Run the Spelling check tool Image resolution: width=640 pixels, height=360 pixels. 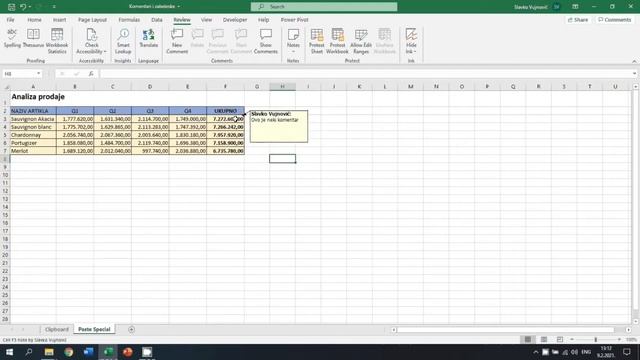(x=12, y=39)
